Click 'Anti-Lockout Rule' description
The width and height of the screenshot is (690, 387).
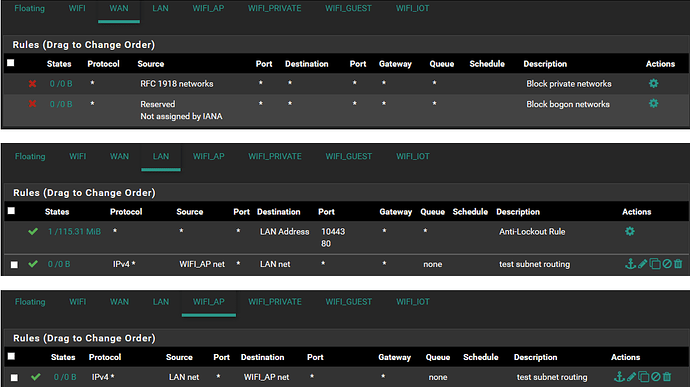(532, 232)
